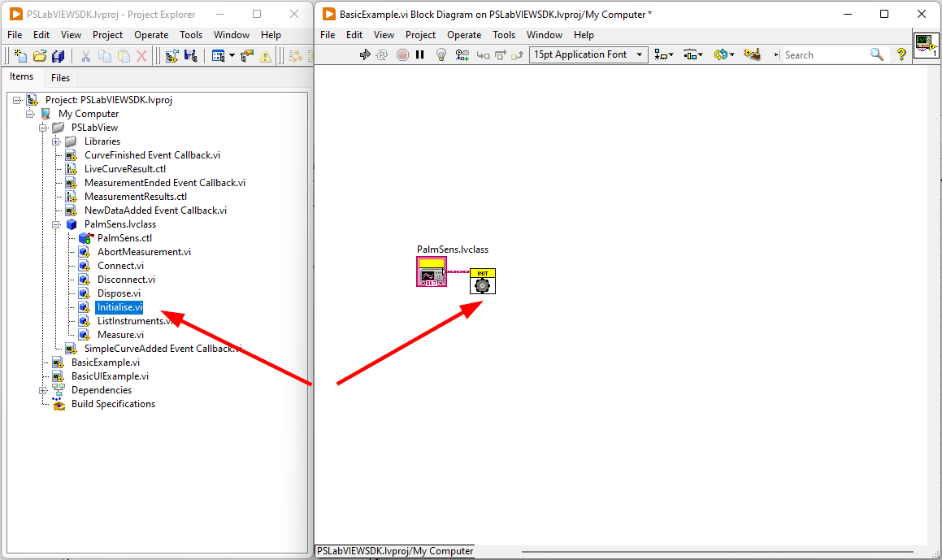Open the Context Help question mark
The width and height of the screenshot is (942, 560).
point(901,54)
